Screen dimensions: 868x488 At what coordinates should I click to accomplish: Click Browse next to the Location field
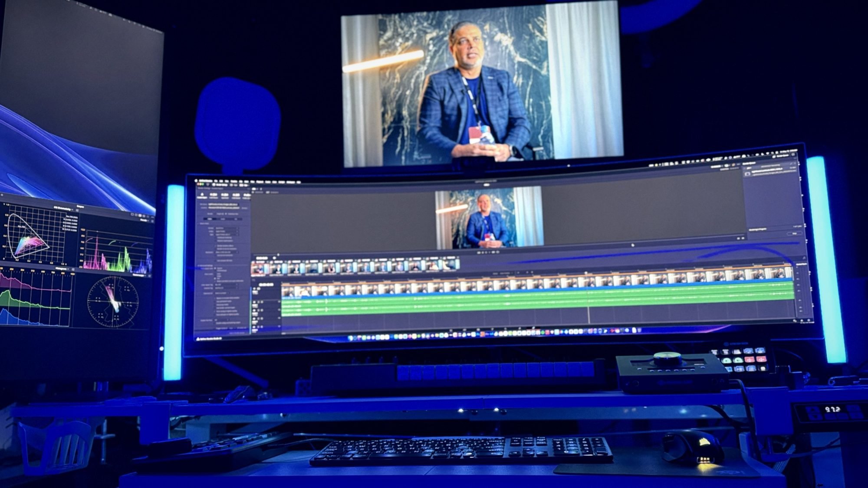point(244,208)
